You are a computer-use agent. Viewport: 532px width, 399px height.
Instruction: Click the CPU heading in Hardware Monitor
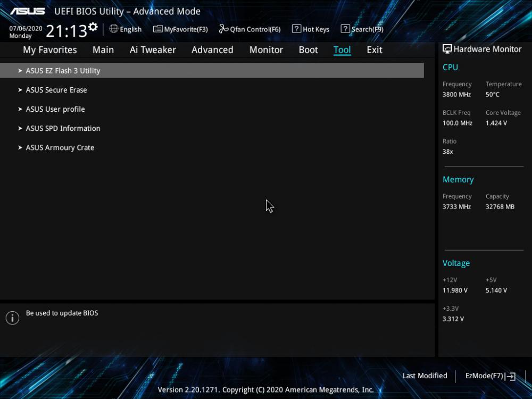point(450,67)
